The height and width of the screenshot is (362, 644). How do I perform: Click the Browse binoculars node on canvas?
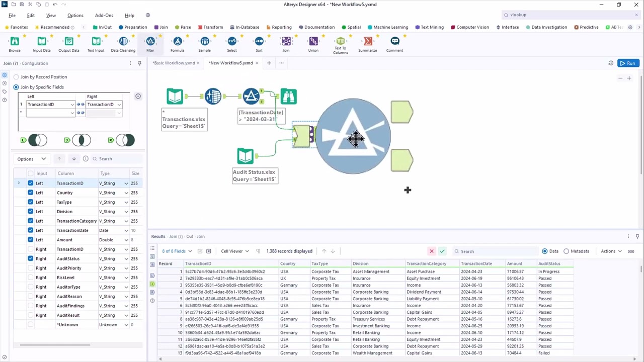288,96
